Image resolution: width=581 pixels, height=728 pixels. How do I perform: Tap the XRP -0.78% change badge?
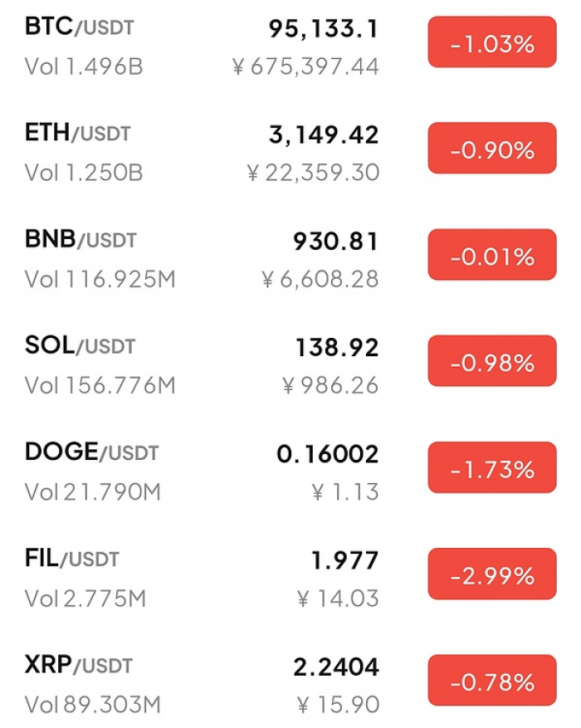492,682
